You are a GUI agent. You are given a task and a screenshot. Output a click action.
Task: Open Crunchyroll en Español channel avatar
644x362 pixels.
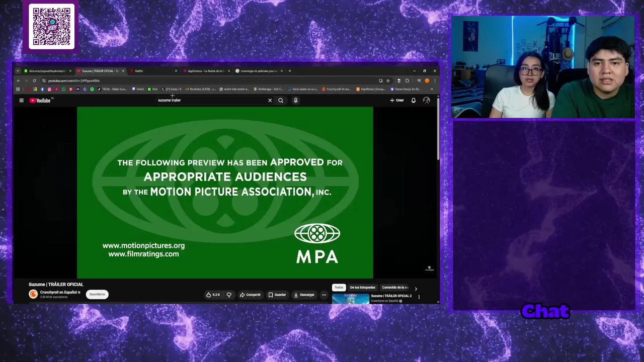[33, 295]
